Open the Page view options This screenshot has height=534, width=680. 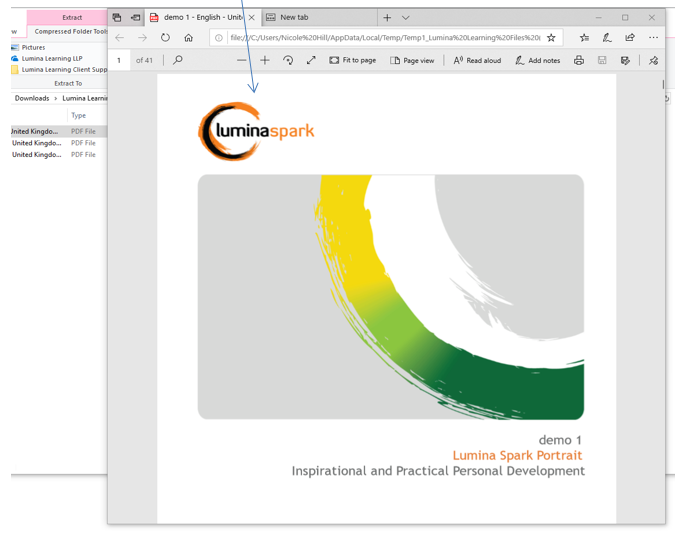412,60
